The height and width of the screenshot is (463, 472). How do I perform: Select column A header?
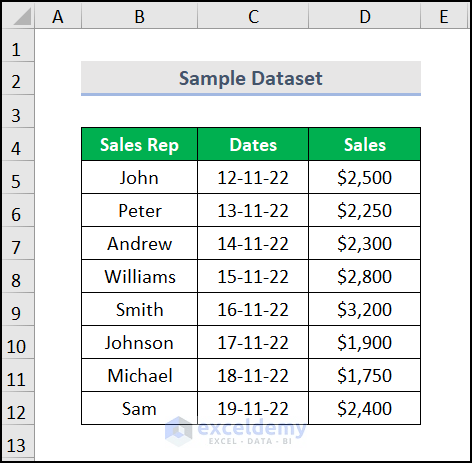[x=58, y=16]
